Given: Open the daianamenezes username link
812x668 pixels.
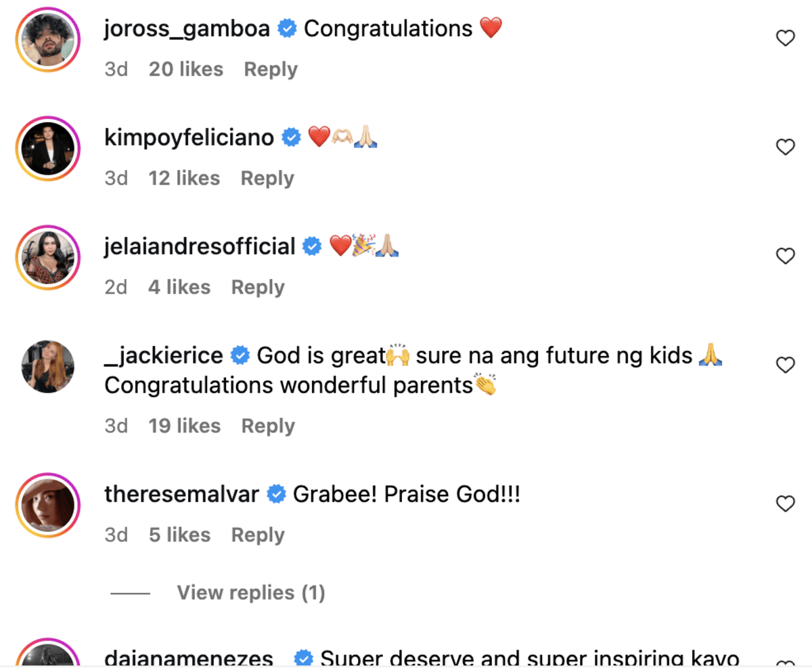Looking at the screenshot, I should [189, 658].
